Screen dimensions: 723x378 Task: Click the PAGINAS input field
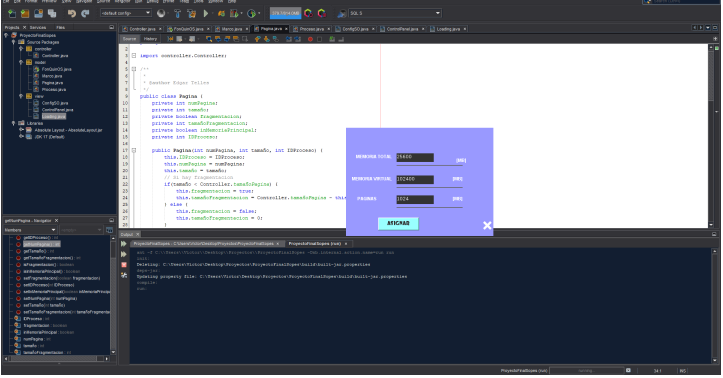coord(415,200)
